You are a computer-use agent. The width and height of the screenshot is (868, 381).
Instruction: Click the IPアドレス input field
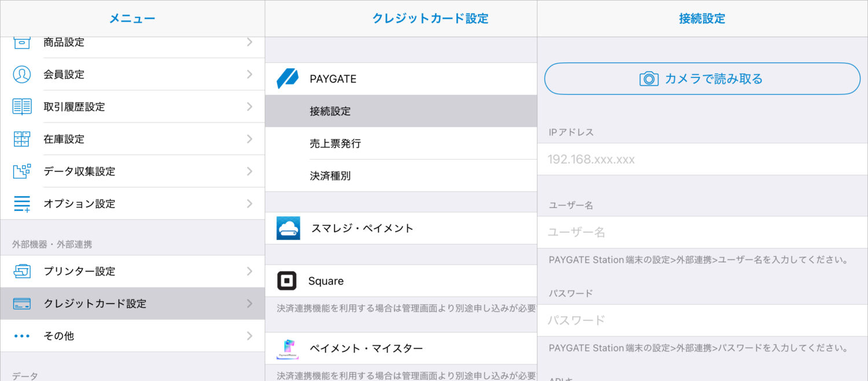(701, 160)
